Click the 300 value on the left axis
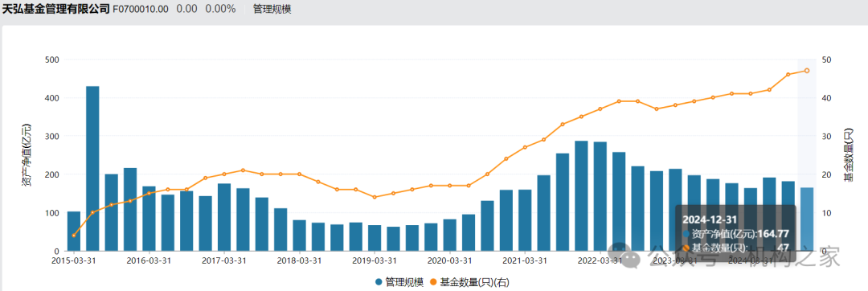 52,136
